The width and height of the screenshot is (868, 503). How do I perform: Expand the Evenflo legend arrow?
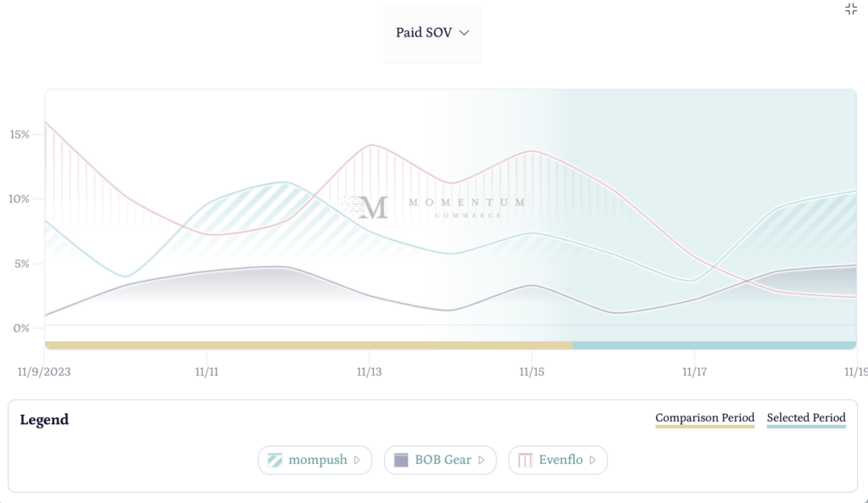[593, 460]
